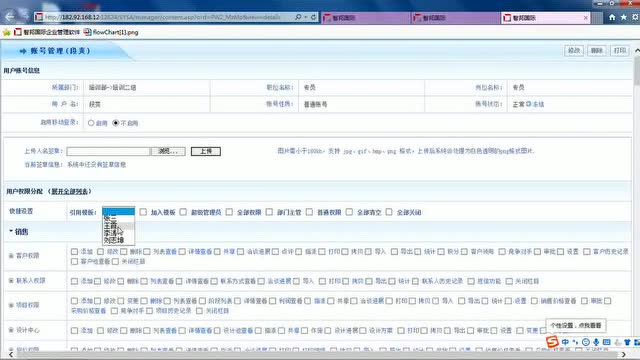
Task: Click the add-to-favorites-bar star icon
Action: coord(7,32)
